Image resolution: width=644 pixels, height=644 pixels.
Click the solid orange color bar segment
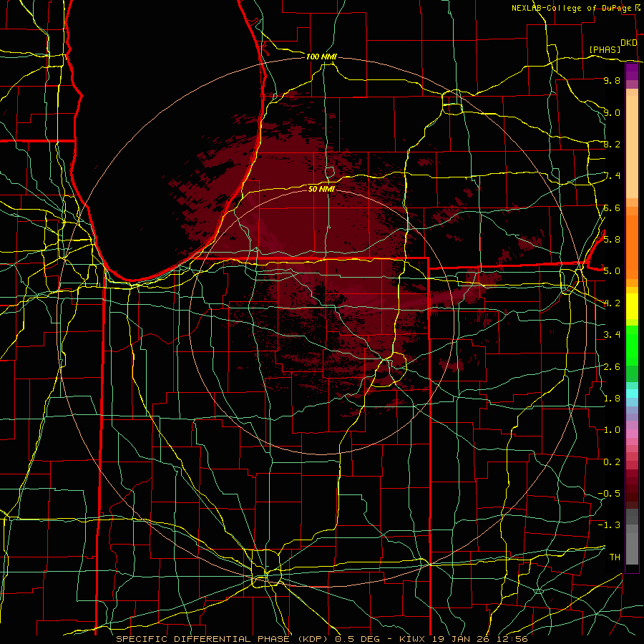(632, 246)
